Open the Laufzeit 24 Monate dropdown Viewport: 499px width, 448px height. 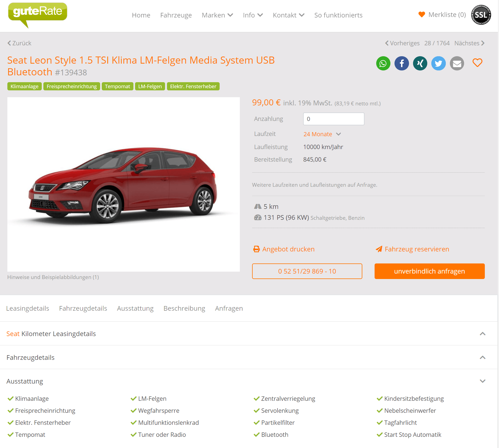(322, 134)
